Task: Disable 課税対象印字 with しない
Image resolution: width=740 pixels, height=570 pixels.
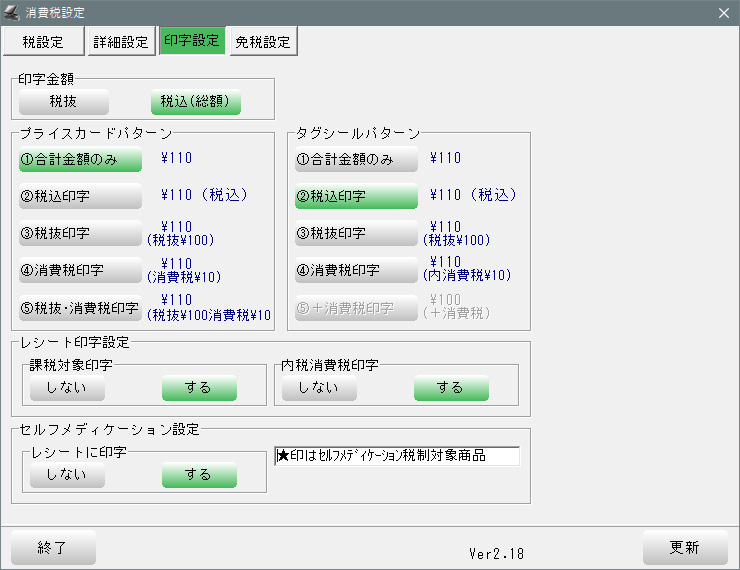Action: click(66, 387)
